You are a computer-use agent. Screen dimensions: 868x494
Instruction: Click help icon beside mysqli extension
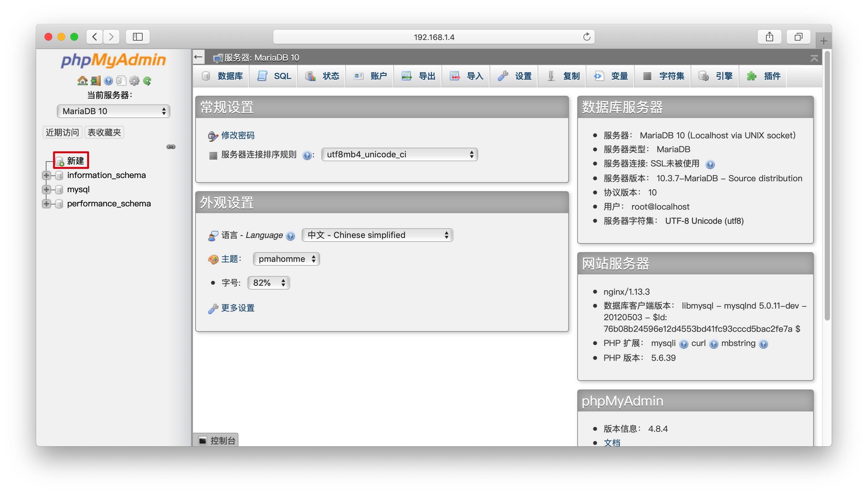(683, 344)
